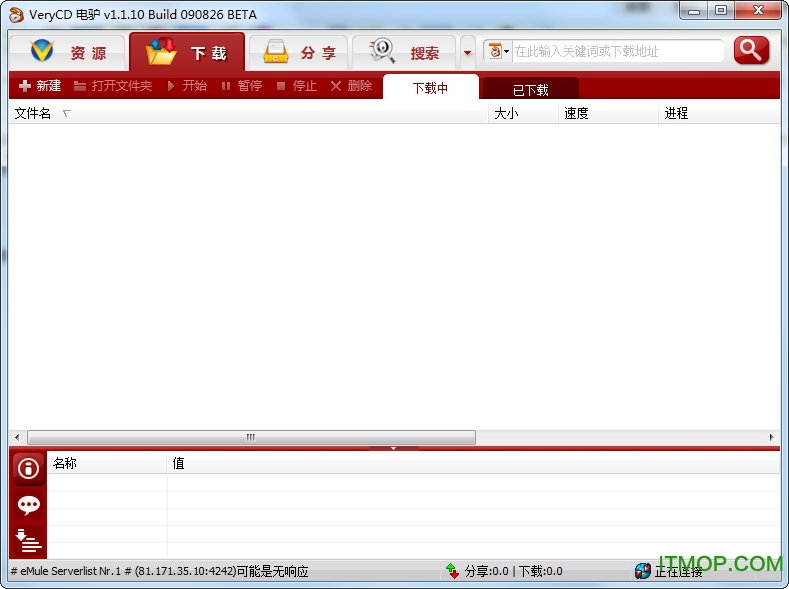Click the 删除 delete button
The height and width of the screenshot is (589, 789).
351,86
